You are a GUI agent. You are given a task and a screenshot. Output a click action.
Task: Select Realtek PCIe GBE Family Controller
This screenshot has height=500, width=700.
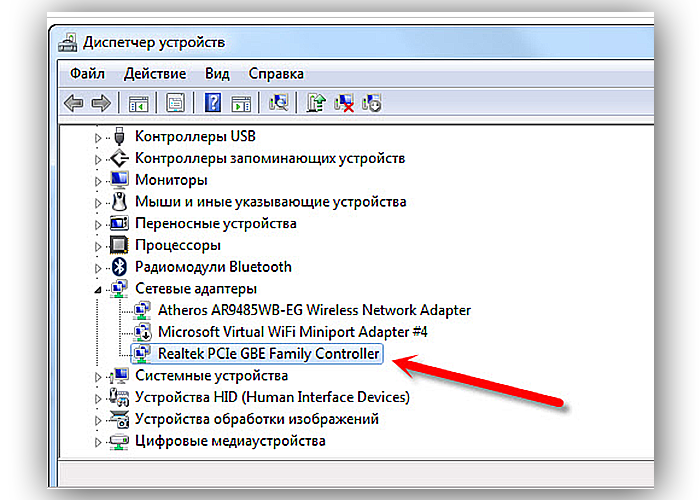269,354
